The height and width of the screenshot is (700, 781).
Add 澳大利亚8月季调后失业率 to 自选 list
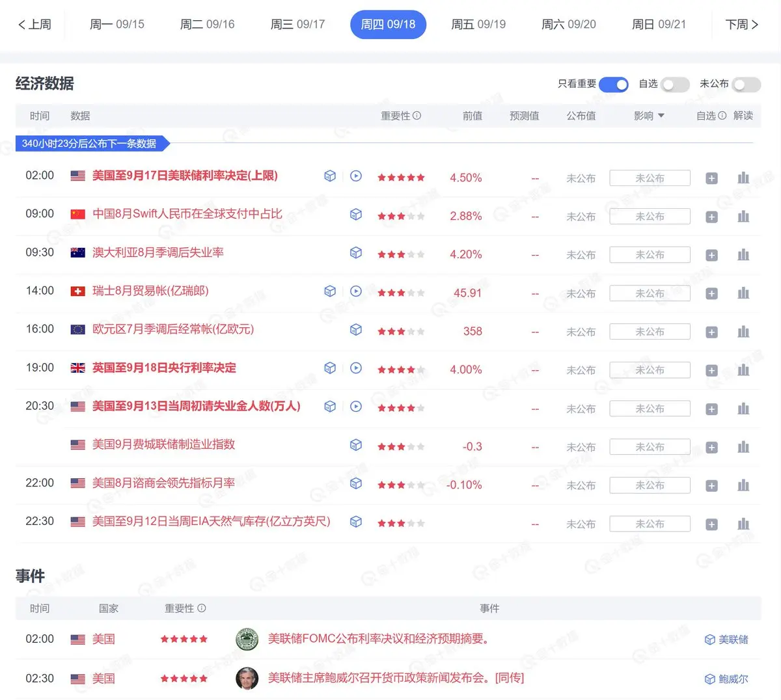tap(711, 255)
